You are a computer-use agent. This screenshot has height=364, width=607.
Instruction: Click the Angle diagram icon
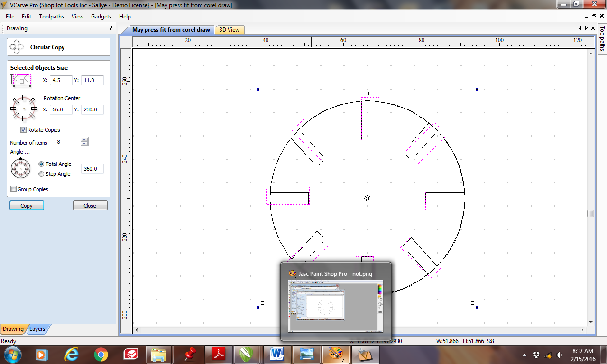(x=20, y=168)
